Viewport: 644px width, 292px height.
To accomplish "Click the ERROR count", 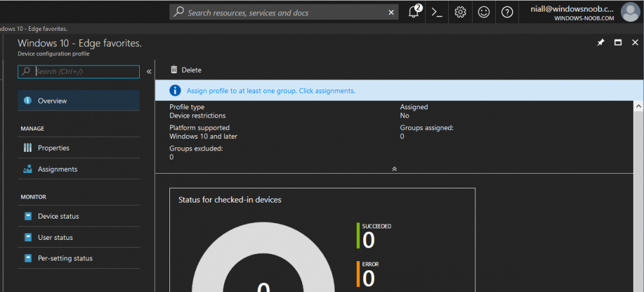I will pos(368,278).
